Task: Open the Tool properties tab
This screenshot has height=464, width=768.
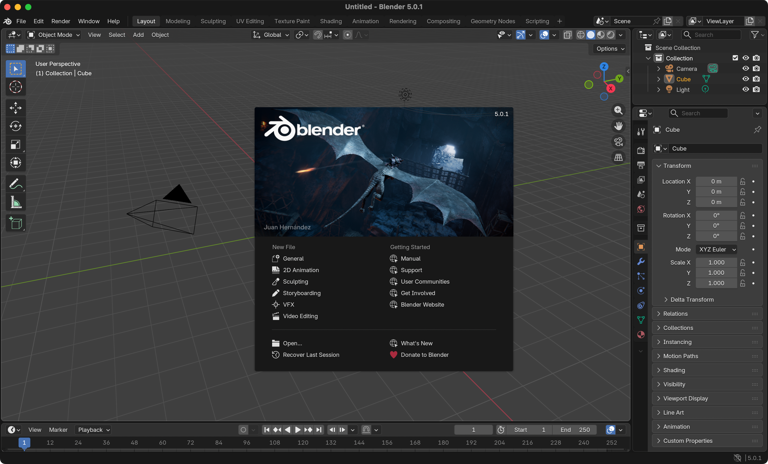Action: click(641, 131)
